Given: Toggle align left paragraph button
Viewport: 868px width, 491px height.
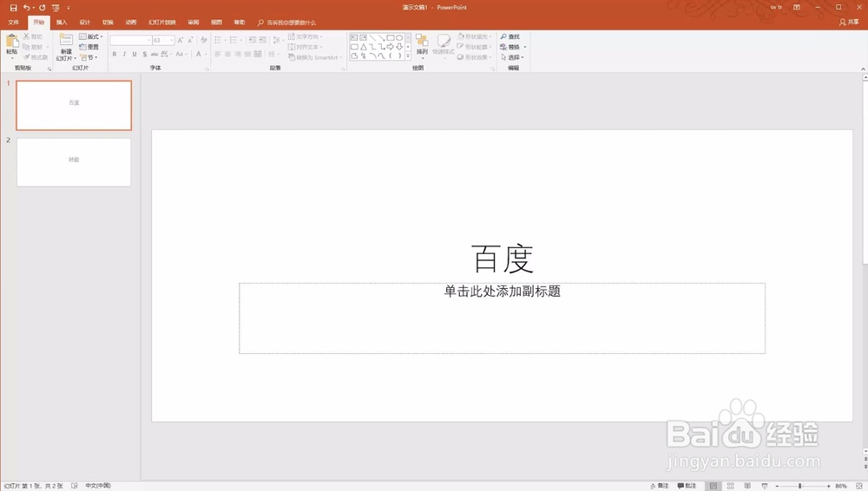Looking at the screenshot, I should (x=218, y=55).
